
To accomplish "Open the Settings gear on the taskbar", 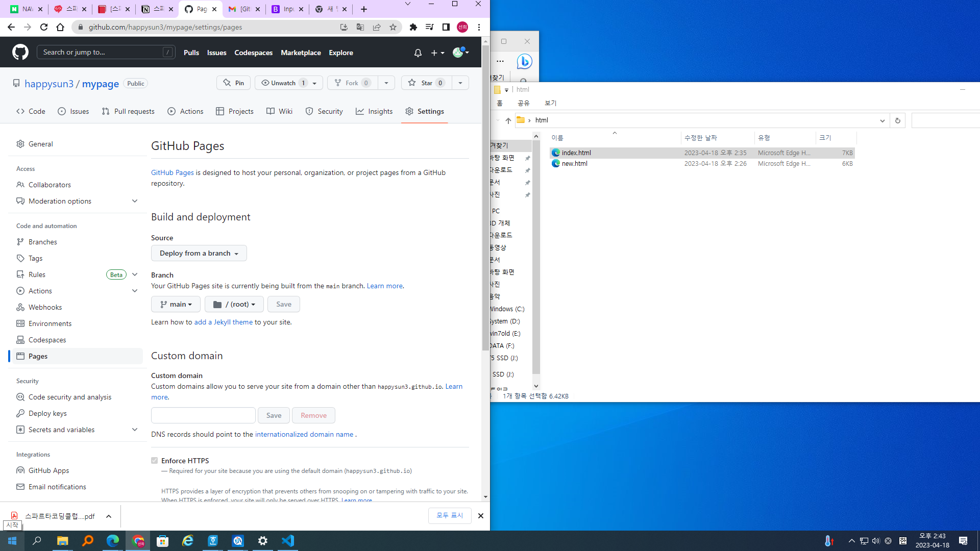I will [263, 541].
